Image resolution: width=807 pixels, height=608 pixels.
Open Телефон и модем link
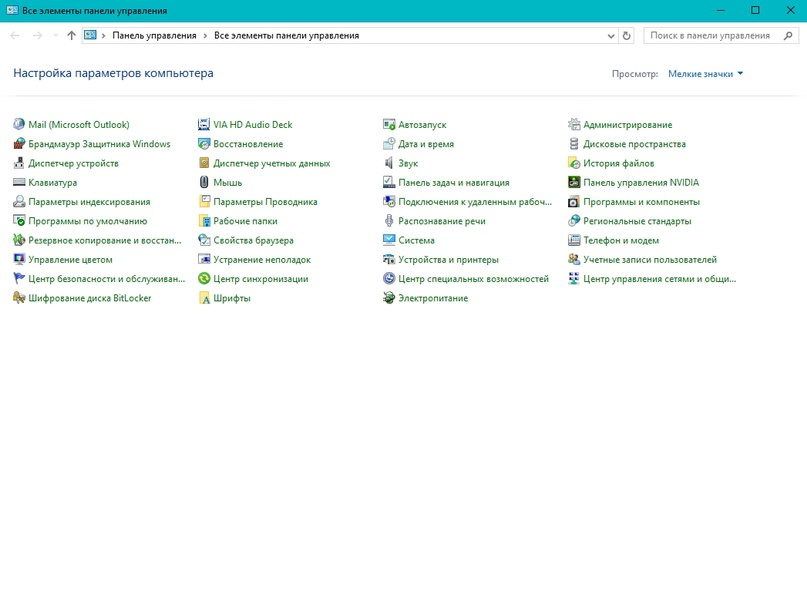tap(621, 240)
